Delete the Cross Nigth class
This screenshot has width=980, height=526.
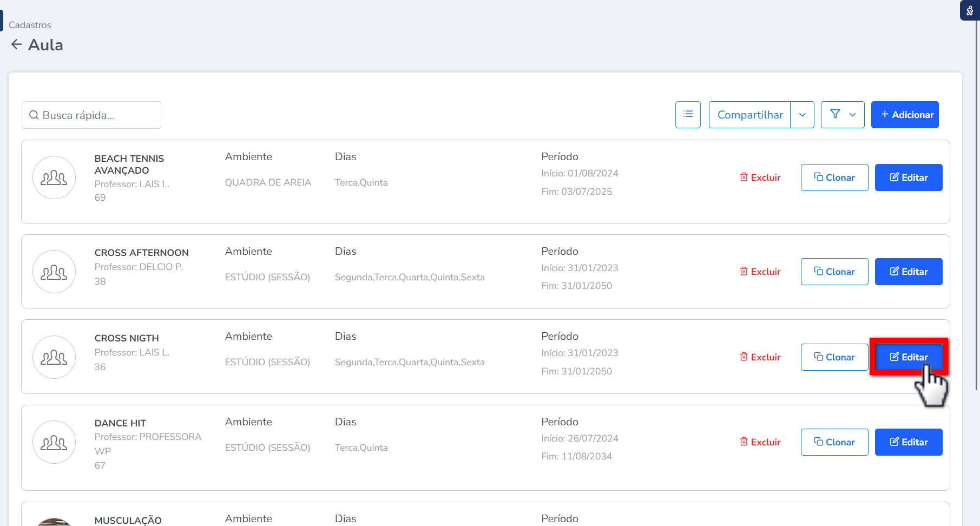[760, 357]
